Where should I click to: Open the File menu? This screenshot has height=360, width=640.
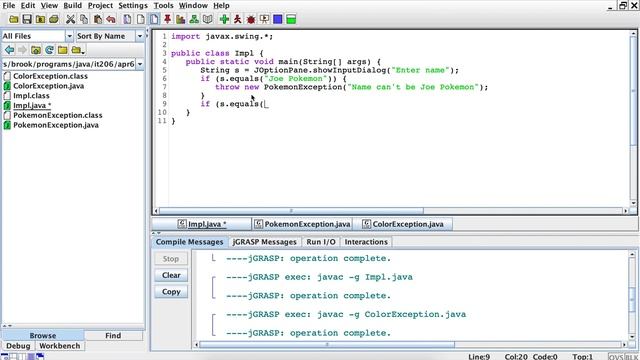[x=9, y=5]
